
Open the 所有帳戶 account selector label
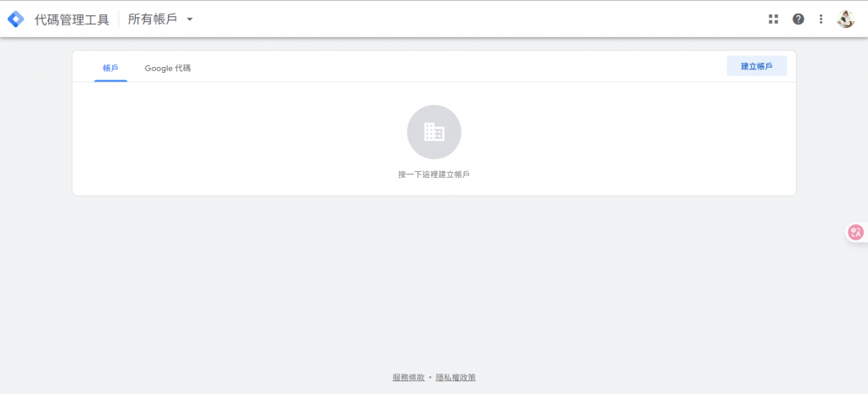coord(153,19)
